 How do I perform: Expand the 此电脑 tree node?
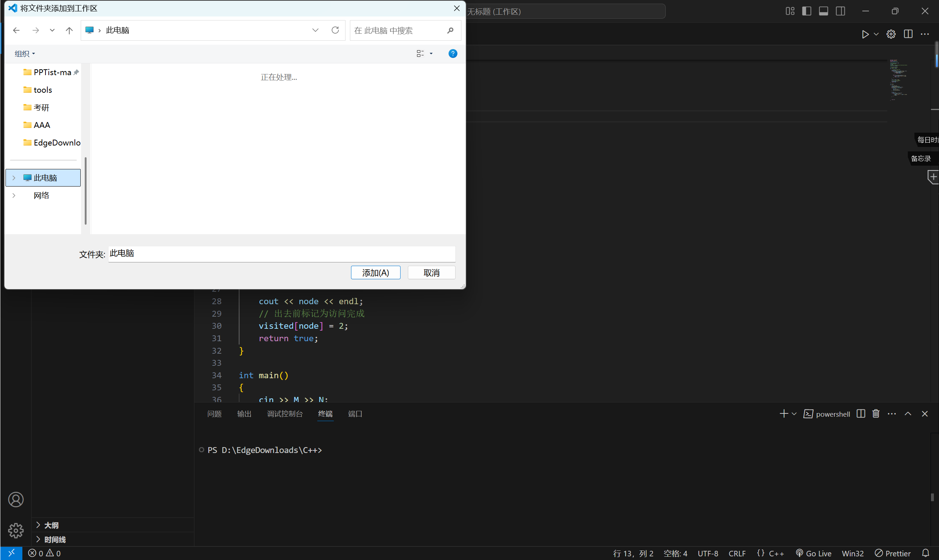pos(14,178)
